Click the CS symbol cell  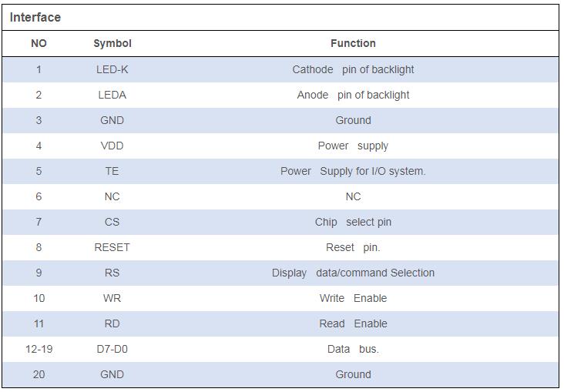pyautogui.click(x=112, y=222)
